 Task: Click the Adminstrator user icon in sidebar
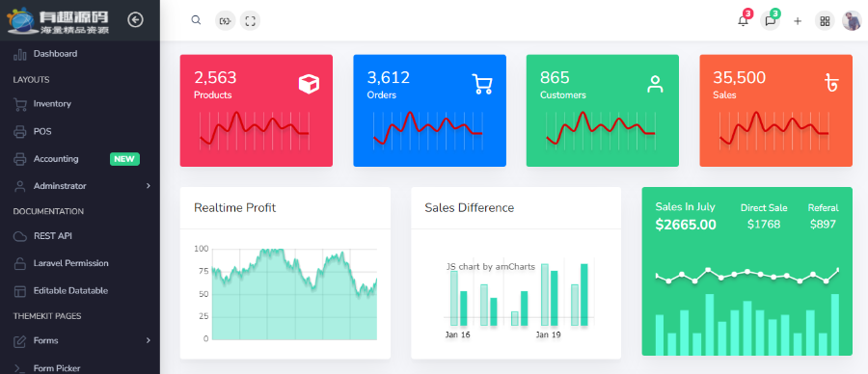tap(20, 186)
